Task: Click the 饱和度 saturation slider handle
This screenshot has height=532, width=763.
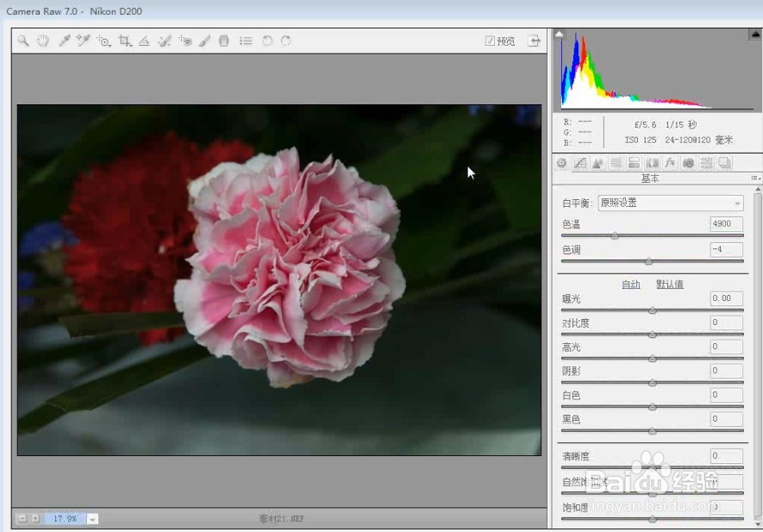Action: tap(653, 520)
